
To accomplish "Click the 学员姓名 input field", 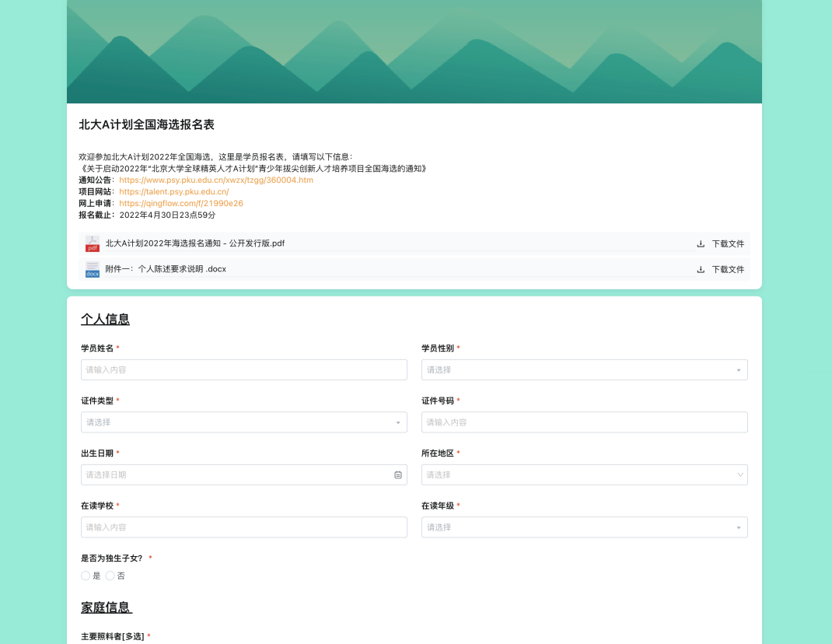I will [x=243, y=369].
